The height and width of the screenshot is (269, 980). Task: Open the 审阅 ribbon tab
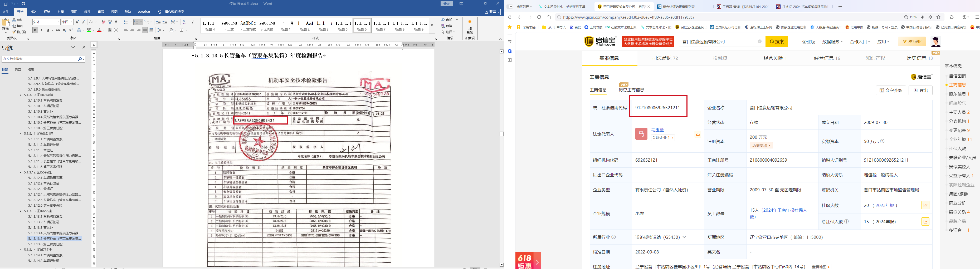pos(101,12)
